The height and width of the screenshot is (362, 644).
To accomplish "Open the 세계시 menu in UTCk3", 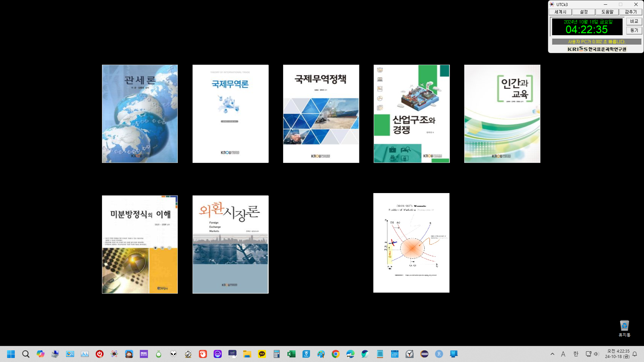I will (x=560, y=12).
